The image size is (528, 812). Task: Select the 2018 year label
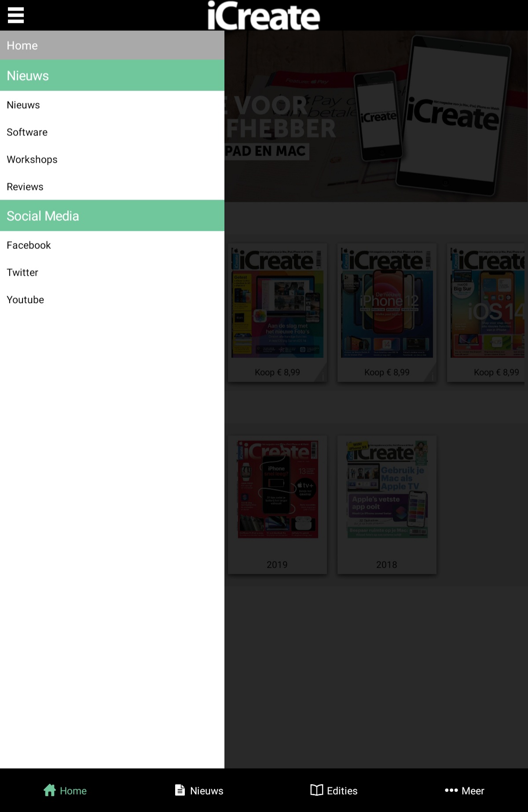click(x=387, y=564)
